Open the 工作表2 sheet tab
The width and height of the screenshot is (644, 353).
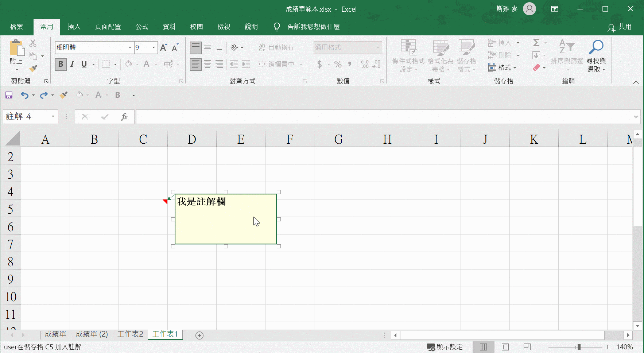130,334
